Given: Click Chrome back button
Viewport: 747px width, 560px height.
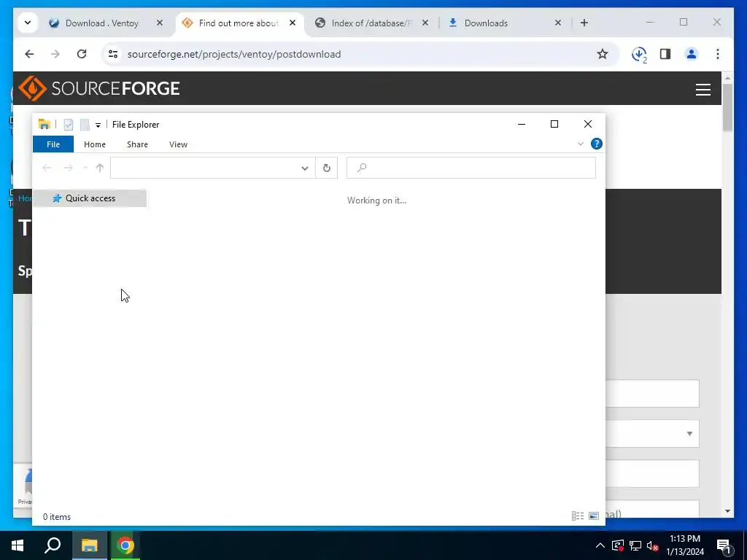Looking at the screenshot, I should pyautogui.click(x=29, y=54).
